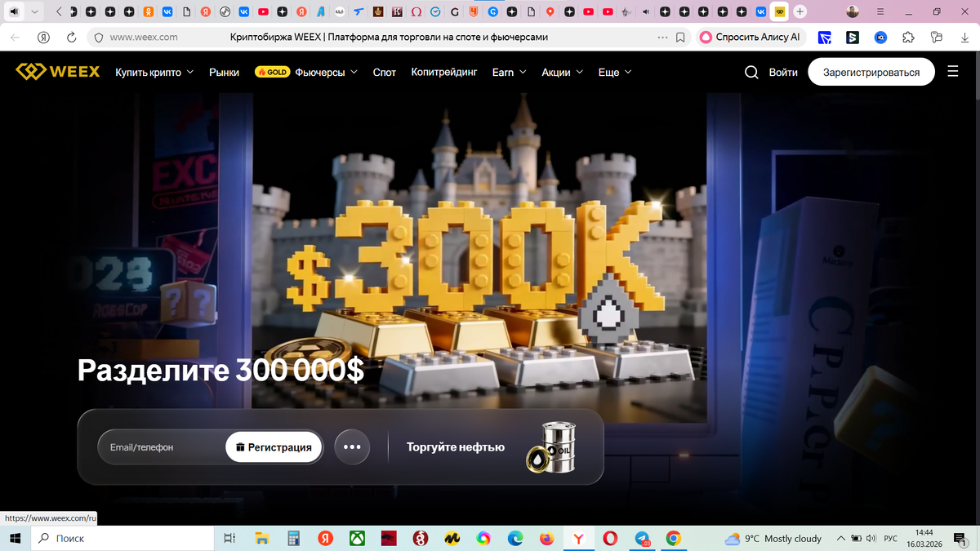Expand the Акции dropdown menu
The width and height of the screenshot is (980, 551).
coord(563,72)
